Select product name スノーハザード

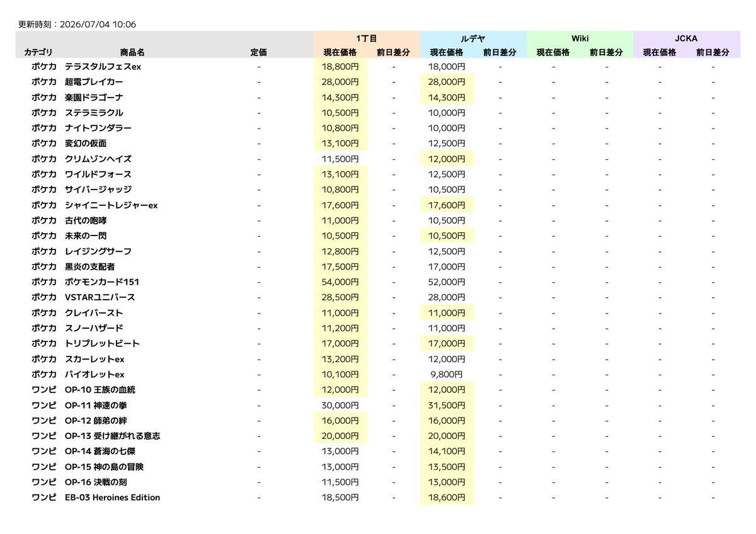[94, 328]
